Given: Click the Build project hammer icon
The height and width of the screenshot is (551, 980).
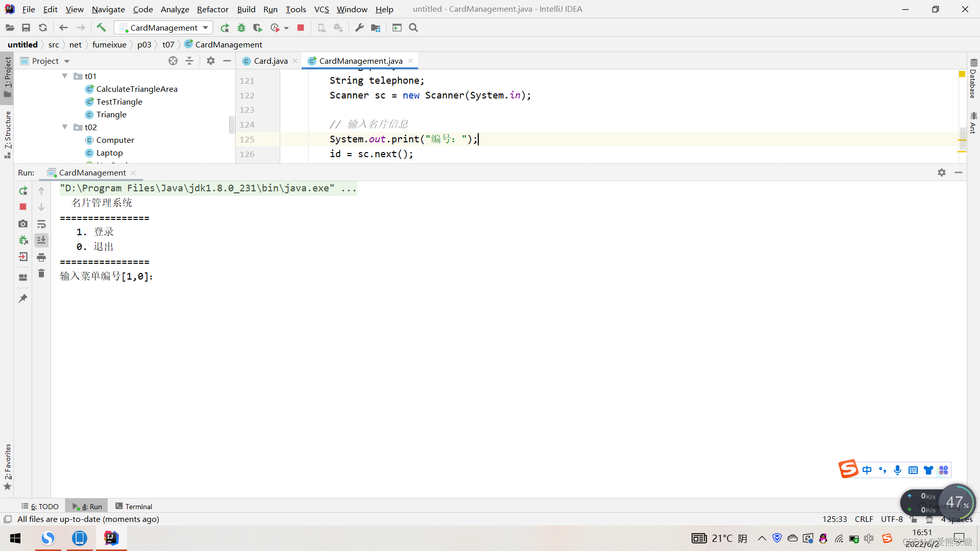Looking at the screenshot, I should coord(101,28).
